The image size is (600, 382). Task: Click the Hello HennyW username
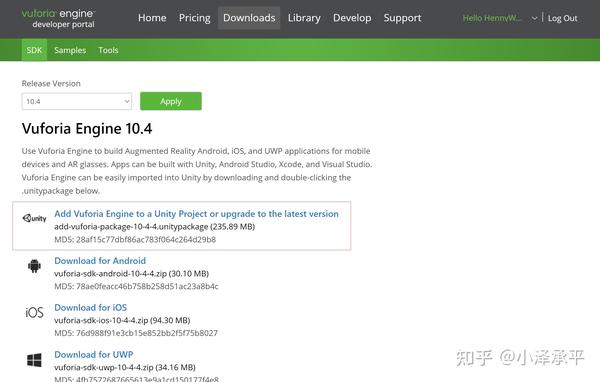[x=492, y=18]
